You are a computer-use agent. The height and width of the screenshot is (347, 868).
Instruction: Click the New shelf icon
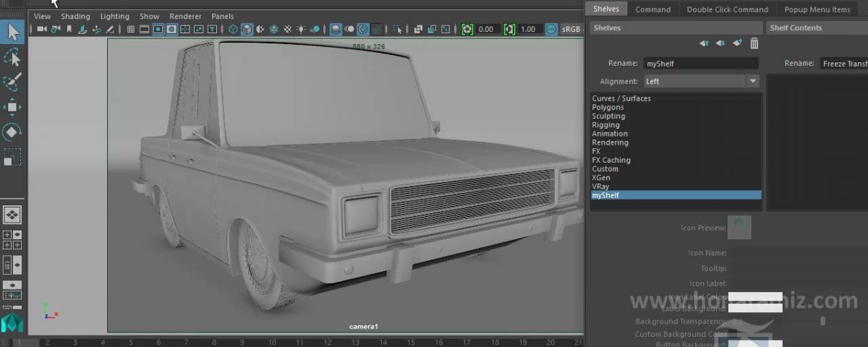[737, 43]
